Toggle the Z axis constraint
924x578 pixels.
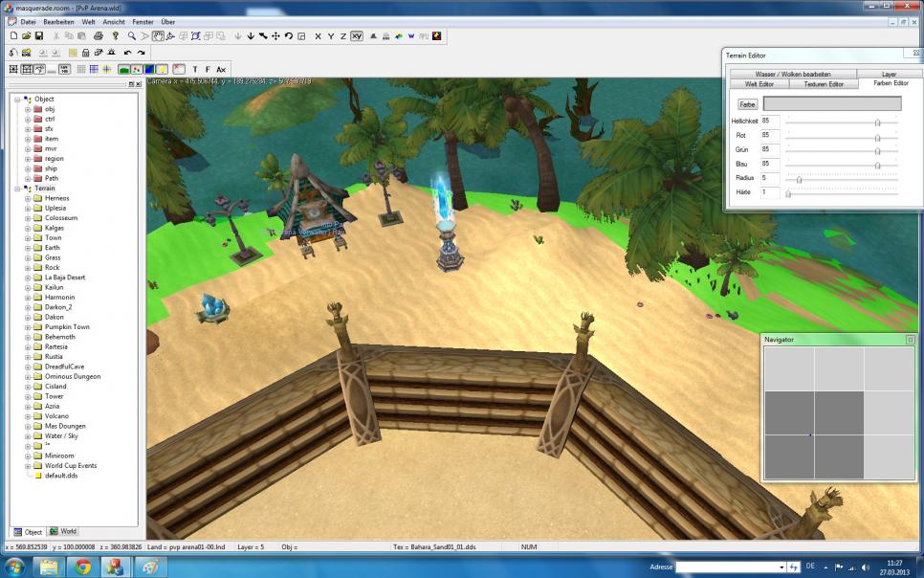coord(342,36)
